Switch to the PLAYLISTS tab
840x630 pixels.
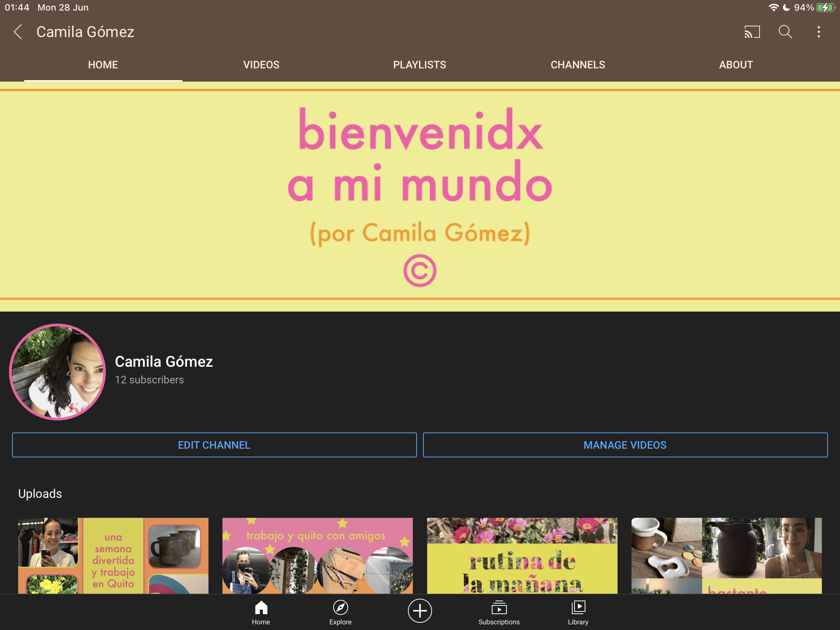pyautogui.click(x=420, y=65)
